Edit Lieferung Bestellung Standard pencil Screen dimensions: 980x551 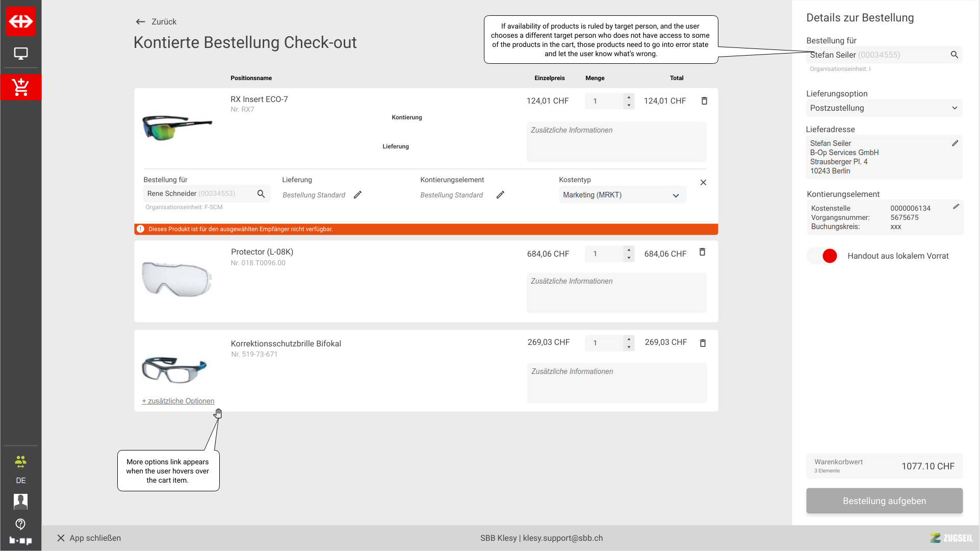(x=357, y=195)
